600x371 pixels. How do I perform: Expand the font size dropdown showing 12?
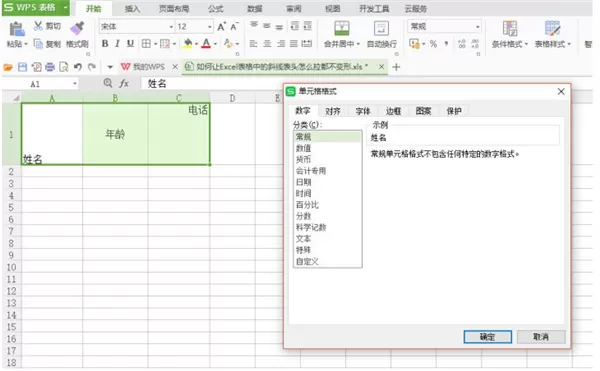click(210, 27)
